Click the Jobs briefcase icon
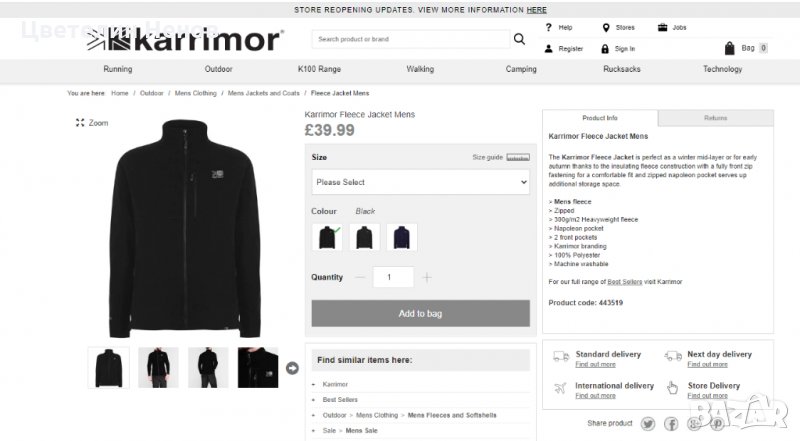Image resolution: width=800 pixels, height=441 pixels. pos(662,28)
